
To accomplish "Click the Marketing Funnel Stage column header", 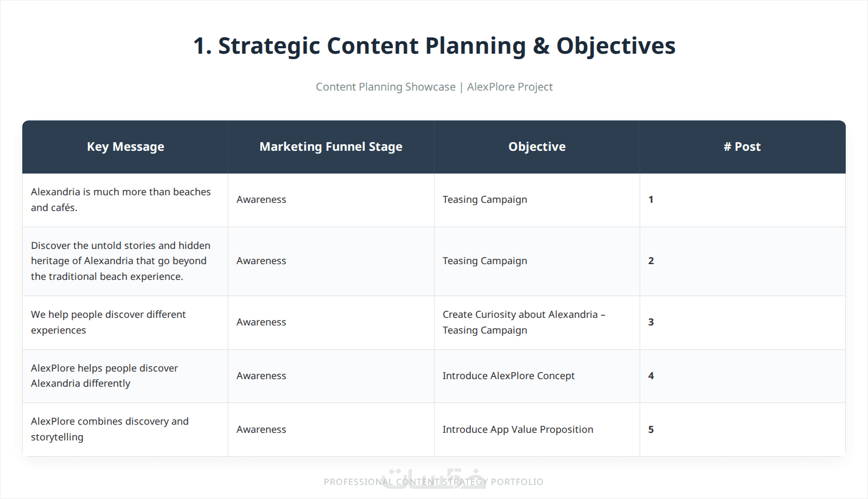I will (x=331, y=147).
